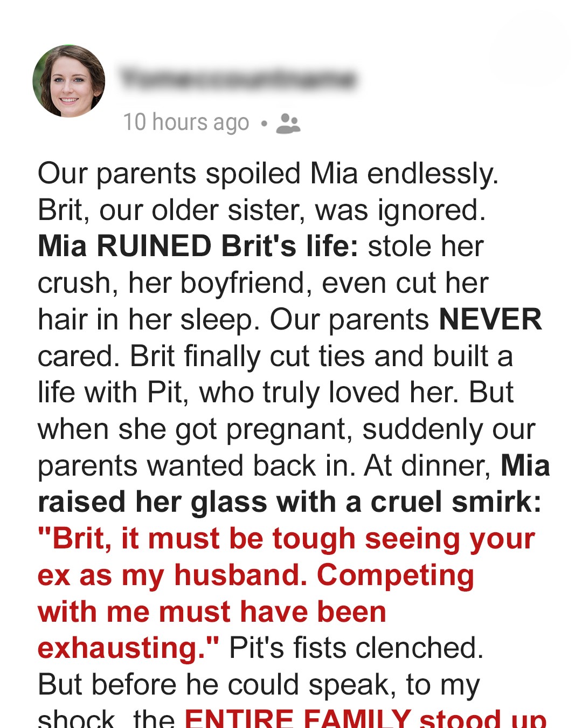Image resolution: width=582 pixels, height=728 pixels.
Task: Click the line 'when she got pregnant, suddenly our'
Action: (x=287, y=430)
